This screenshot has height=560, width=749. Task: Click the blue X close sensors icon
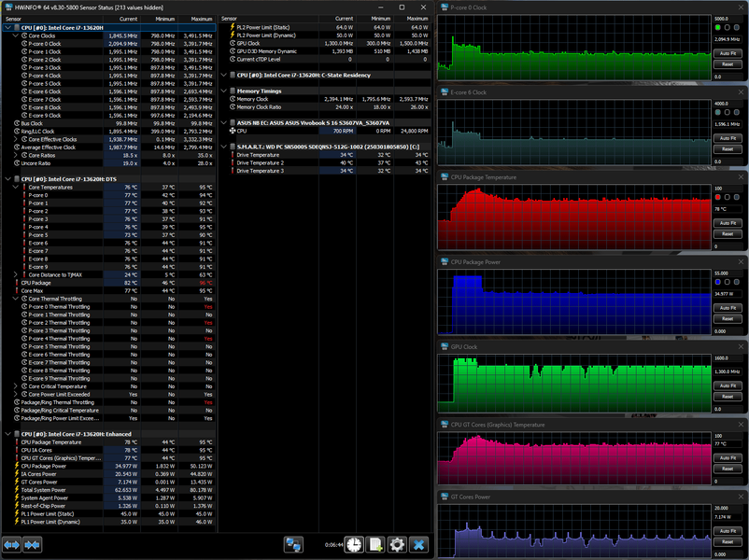click(x=418, y=544)
